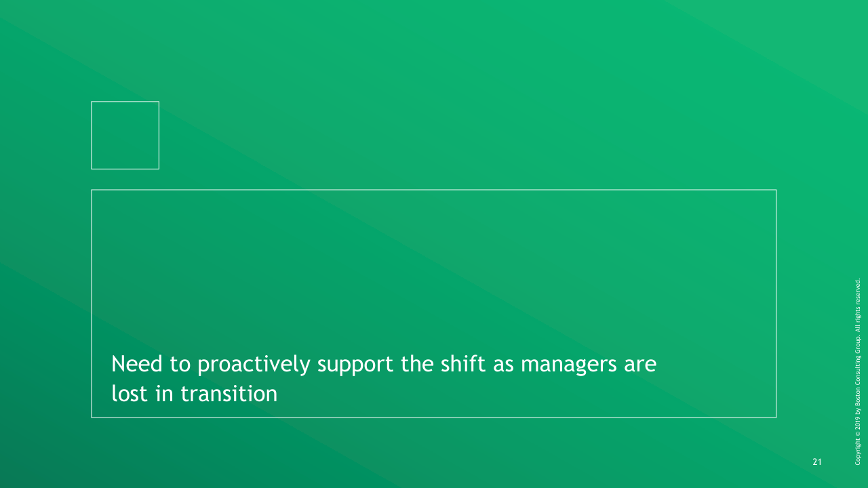Click the word "to" in the headline

[180, 365]
